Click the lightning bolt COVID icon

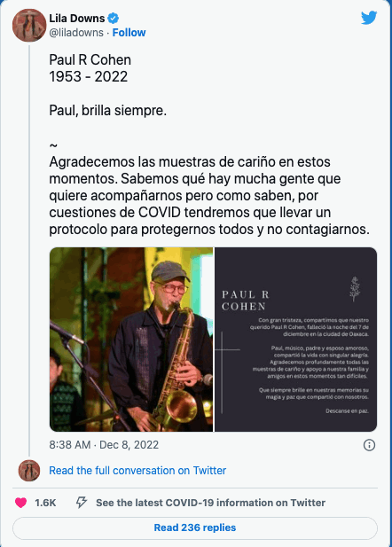pyautogui.click(x=82, y=503)
